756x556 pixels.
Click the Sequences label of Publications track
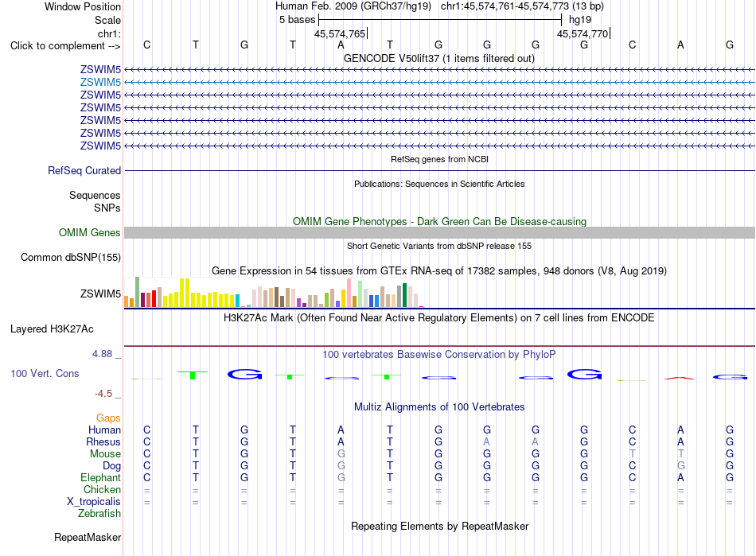tap(95, 195)
